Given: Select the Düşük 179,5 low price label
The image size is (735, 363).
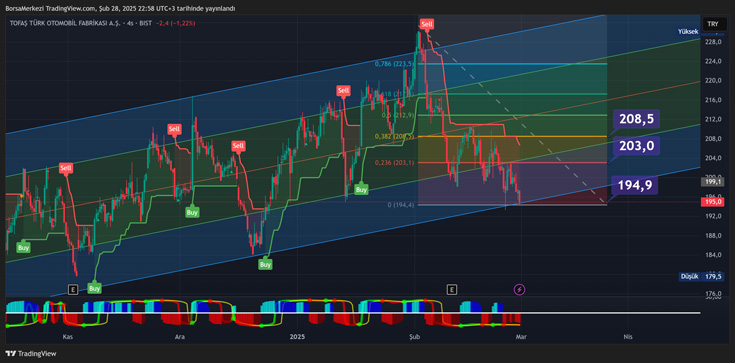Looking at the screenshot, I should 701,277.
